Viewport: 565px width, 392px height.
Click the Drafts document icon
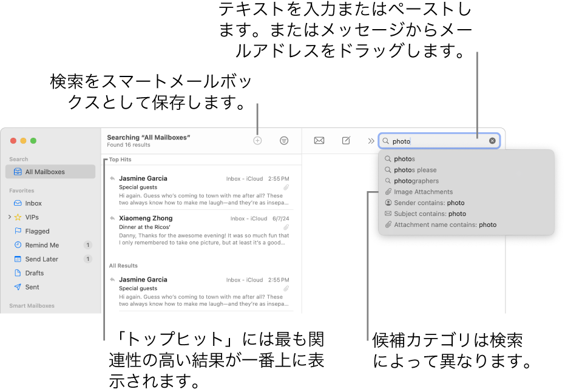pyautogui.click(x=18, y=272)
